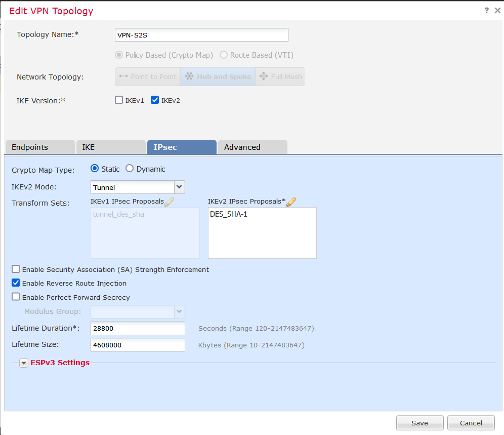Open the IKEv2 Mode dropdown
The height and width of the screenshot is (435, 504).
(x=179, y=187)
